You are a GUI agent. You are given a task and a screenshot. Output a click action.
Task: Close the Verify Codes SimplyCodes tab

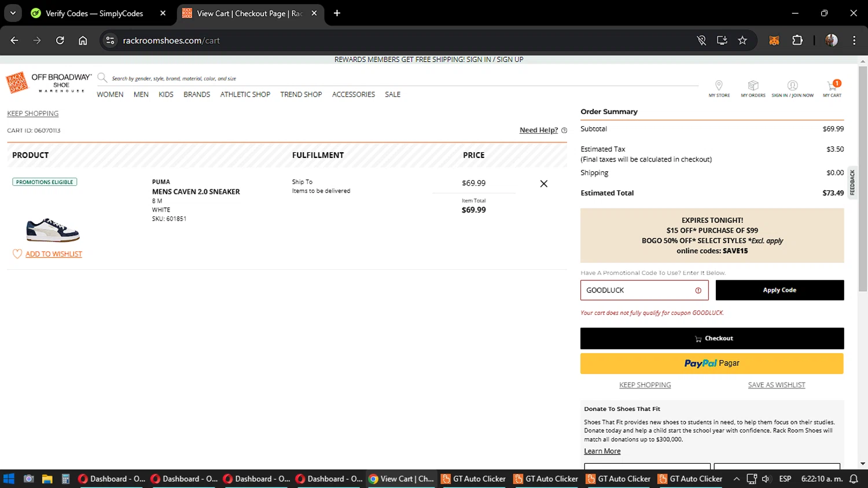pyautogui.click(x=163, y=13)
